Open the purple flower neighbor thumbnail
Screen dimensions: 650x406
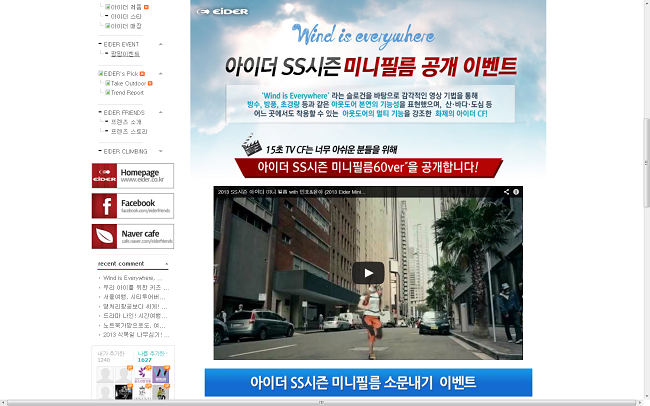point(142,374)
